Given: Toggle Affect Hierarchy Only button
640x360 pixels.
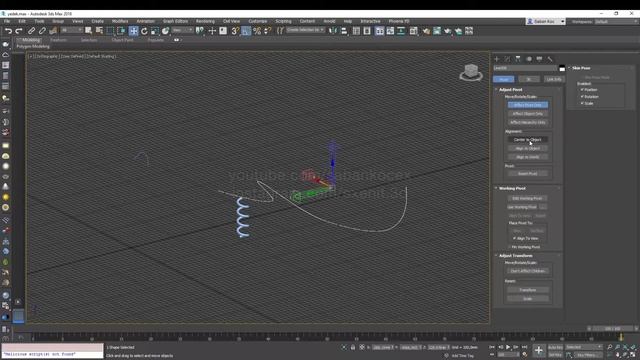Looking at the screenshot, I should (528, 122).
